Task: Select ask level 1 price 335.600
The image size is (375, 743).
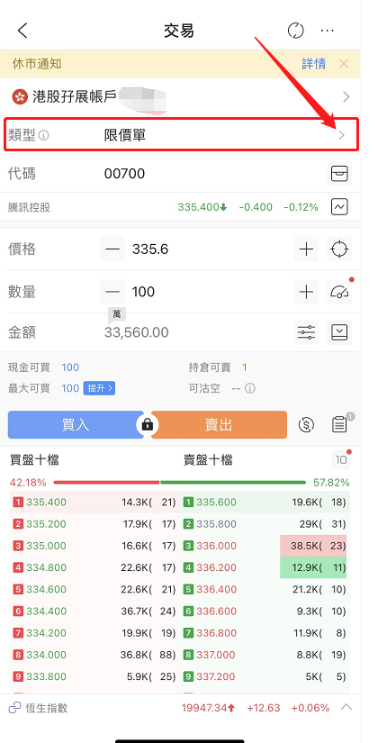Action: 216,502
